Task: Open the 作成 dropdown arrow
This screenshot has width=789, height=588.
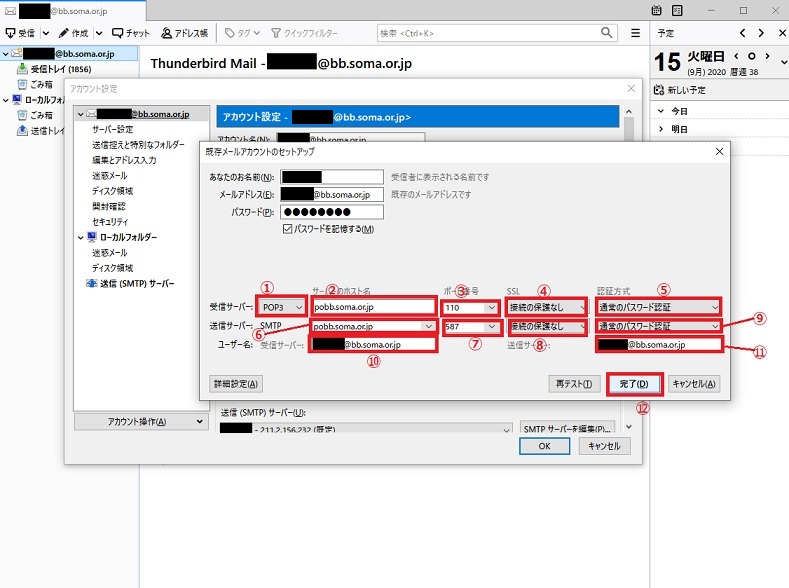Action: point(99,33)
